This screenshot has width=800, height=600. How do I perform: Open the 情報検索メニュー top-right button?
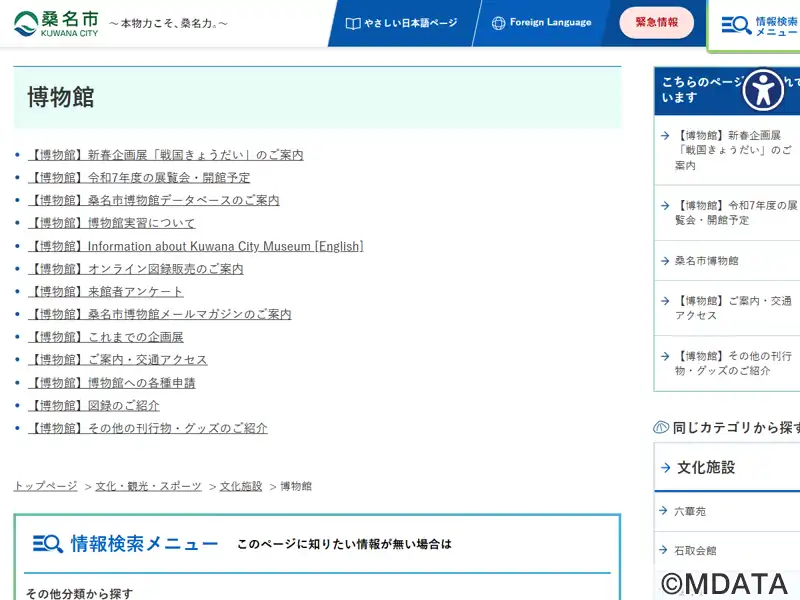(756, 25)
